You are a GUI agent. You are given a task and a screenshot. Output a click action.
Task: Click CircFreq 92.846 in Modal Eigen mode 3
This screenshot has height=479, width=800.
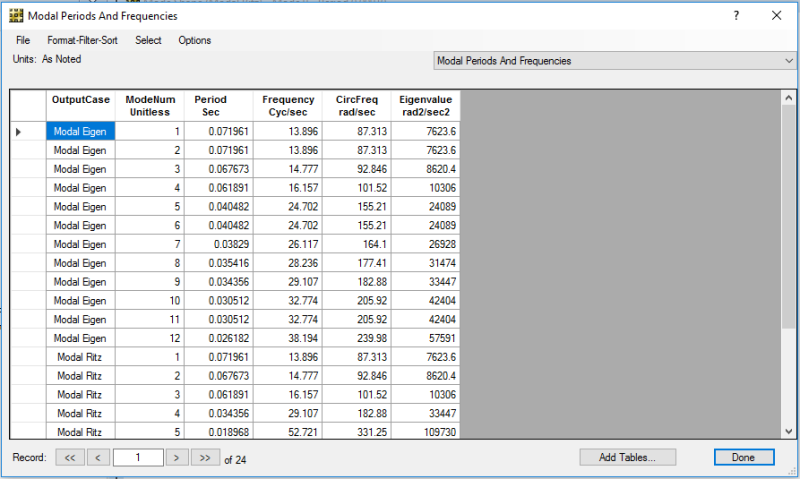point(357,169)
